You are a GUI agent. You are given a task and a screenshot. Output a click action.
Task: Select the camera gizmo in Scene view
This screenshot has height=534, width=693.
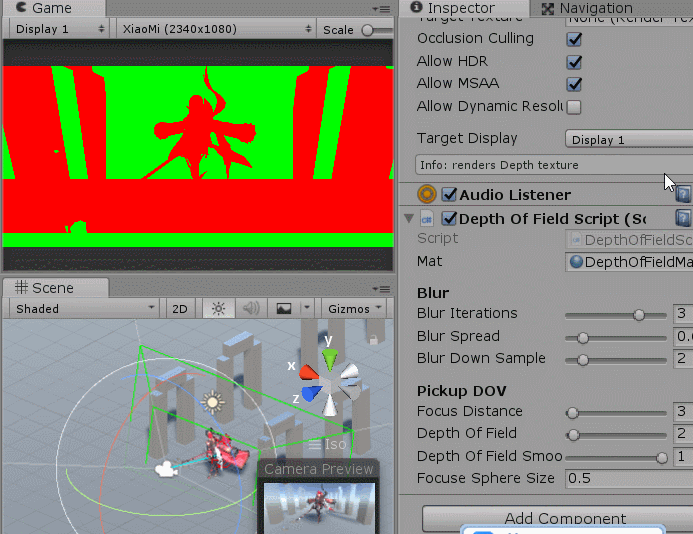166,469
